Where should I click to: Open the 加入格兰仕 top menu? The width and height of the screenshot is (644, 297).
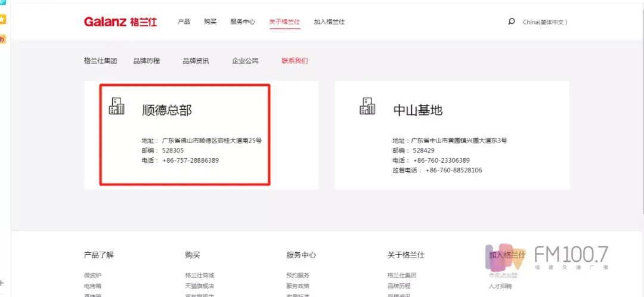pyautogui.click(x=329, y=22)
